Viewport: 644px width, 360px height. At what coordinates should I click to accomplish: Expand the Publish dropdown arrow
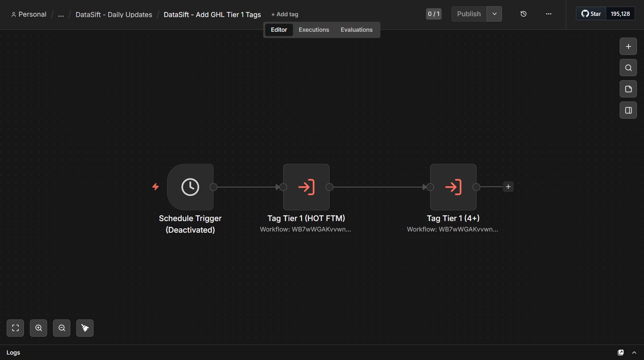point(494,14)
